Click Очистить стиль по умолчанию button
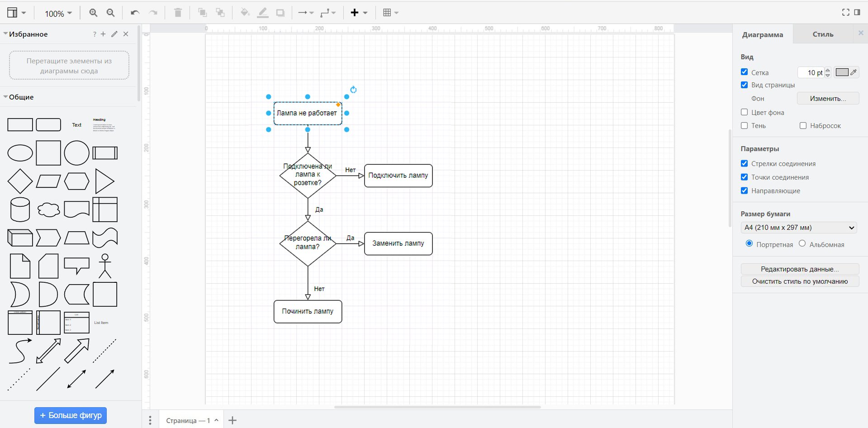 (800, 281)
